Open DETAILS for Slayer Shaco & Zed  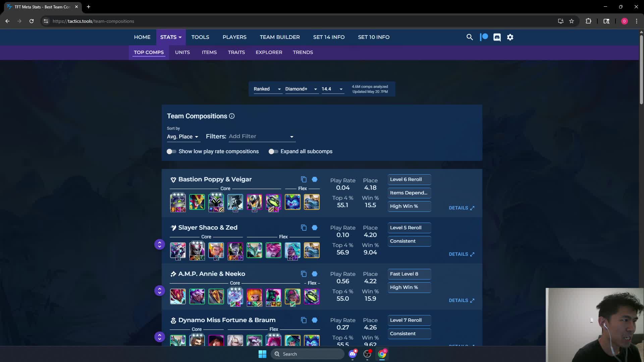pos(462,254)
